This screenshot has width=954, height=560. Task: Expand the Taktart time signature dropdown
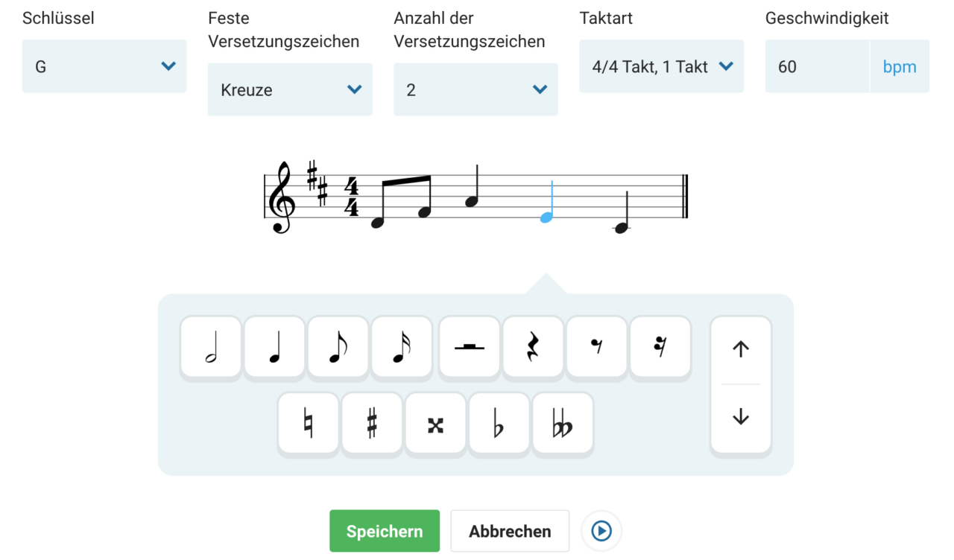click(x=662, y=66)
